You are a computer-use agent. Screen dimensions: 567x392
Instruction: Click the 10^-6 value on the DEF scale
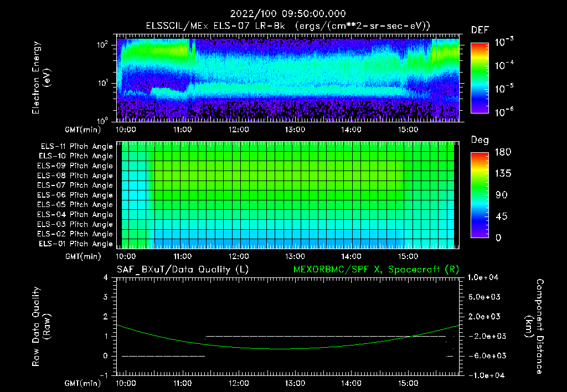pos(504,112)
